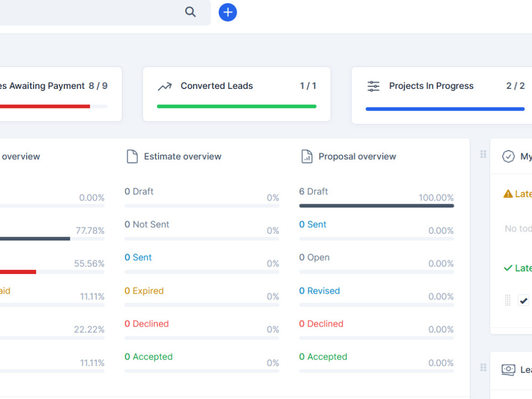Click the Estimate overview document icon
This screenshot has width=532, height=399.
132,156
